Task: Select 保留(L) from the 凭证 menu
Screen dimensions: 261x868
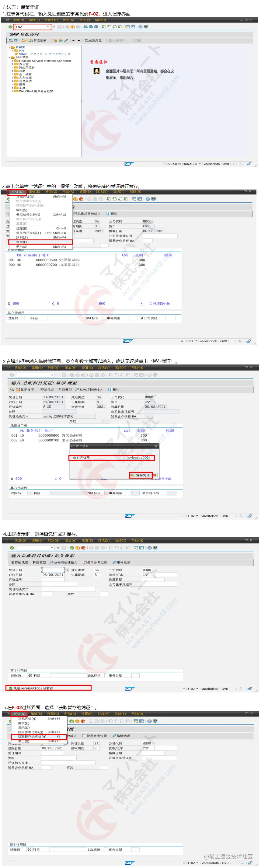Action: [x=40, y=242]
